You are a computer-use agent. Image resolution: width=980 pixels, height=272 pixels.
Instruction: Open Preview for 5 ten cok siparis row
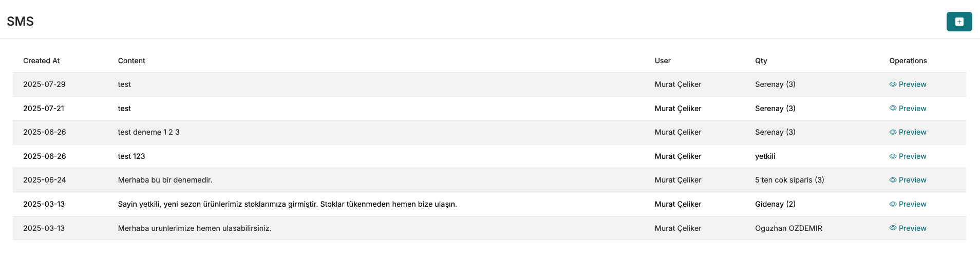[x=912, y=180]
